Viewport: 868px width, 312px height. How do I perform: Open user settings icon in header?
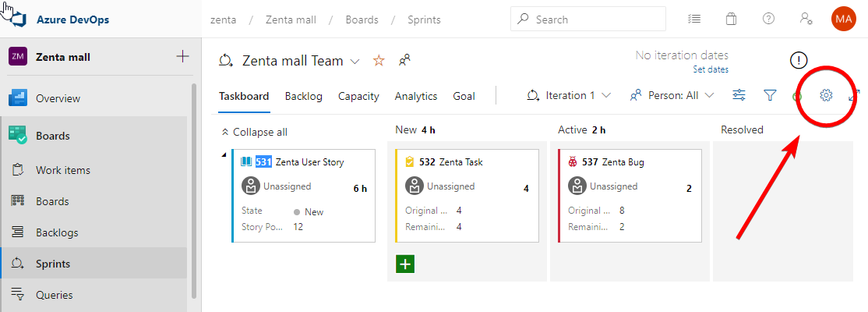(x=806, y=19)
